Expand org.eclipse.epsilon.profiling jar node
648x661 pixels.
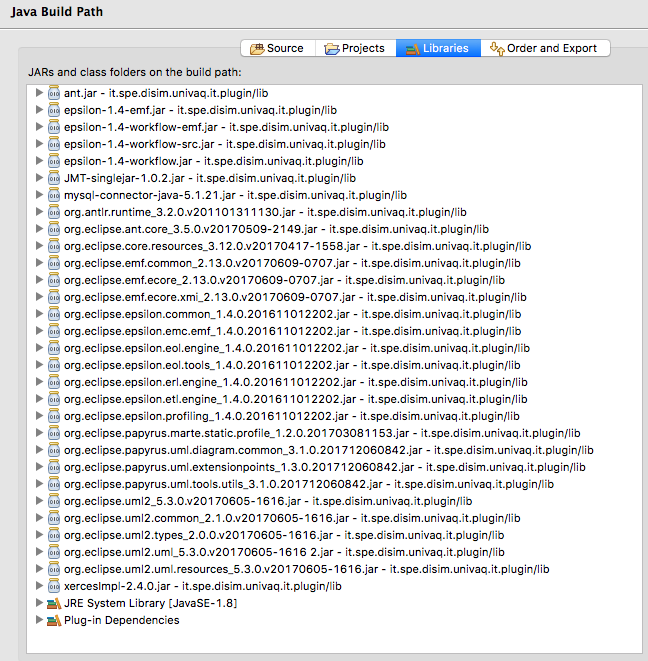click(39, 415)
